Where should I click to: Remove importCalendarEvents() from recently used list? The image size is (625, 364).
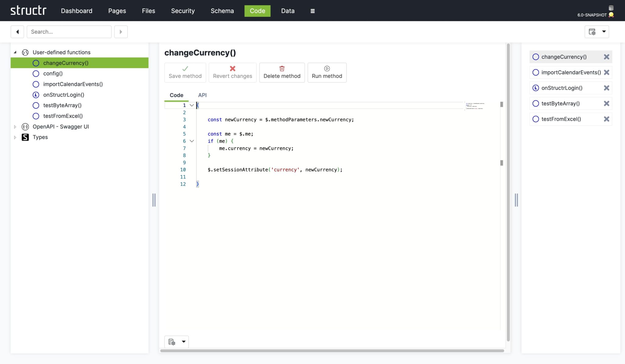(607, 72)
